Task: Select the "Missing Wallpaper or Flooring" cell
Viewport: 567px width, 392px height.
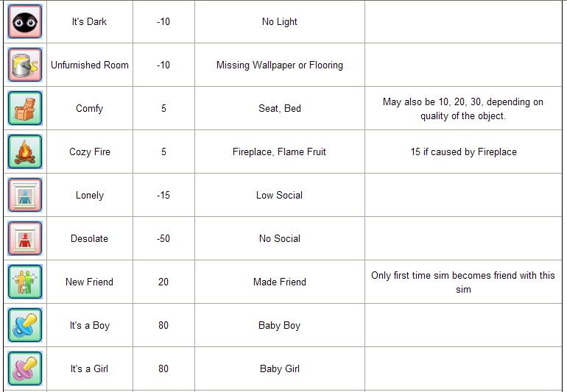Action: click(x=280, y=65)
